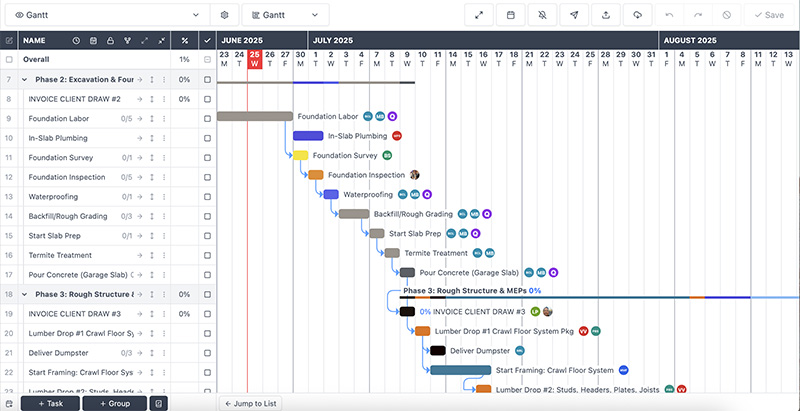Open the settings gear beside view selector
The height and width of the screenshot is (411, 800).
[225, 15]
